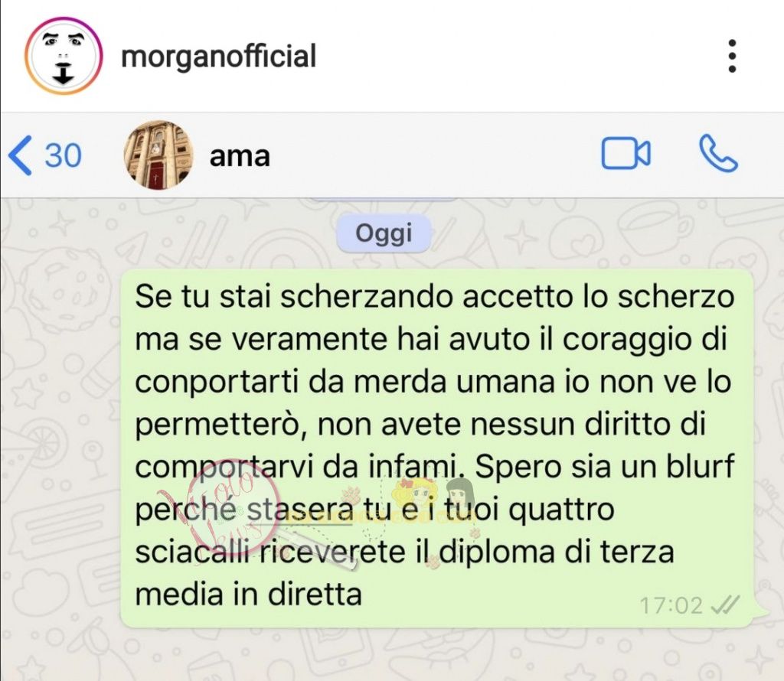The image size is (784, 681).
Task: Tap the 17:02 message timestamp
Action: [x=671, y=605]
